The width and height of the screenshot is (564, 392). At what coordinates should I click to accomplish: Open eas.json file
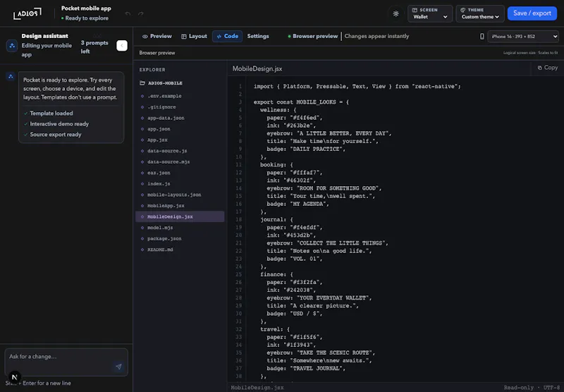point(180,173)
